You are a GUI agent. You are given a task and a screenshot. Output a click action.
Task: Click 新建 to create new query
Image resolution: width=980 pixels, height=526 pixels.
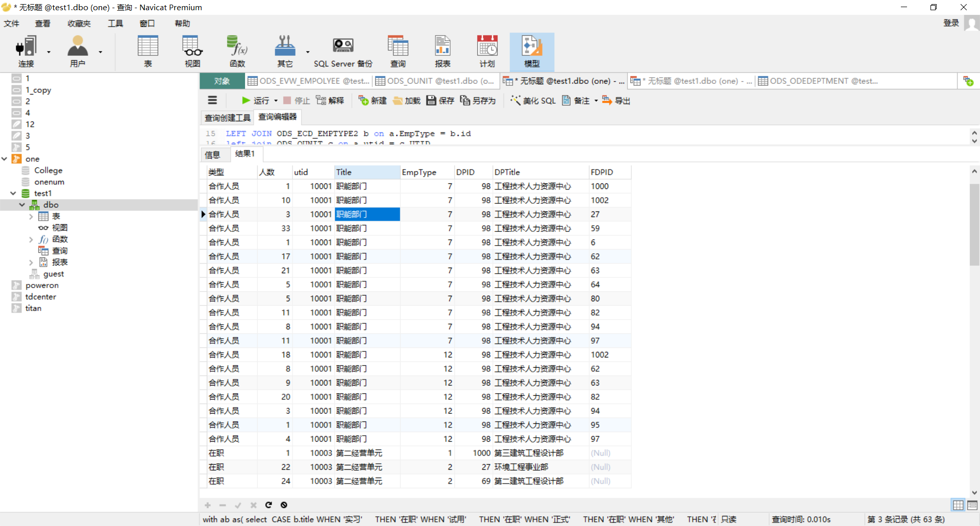tap(373, 101)
